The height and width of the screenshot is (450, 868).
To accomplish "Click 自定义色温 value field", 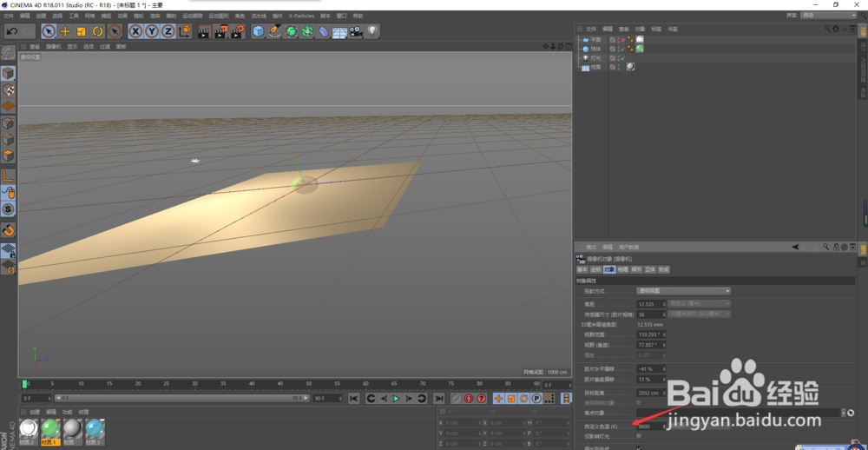I will [x=649, y=427].
